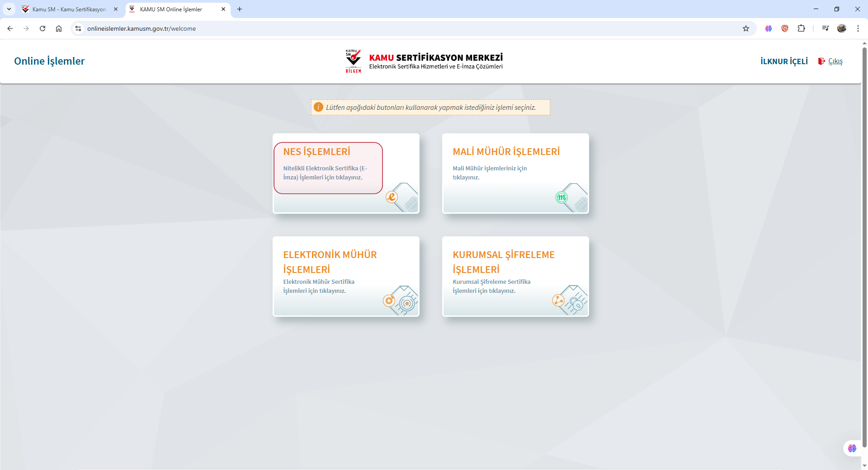Open the browser Extensions puzzle icon
The height and width of the screenshot is (470, 868).
[801, 28]
